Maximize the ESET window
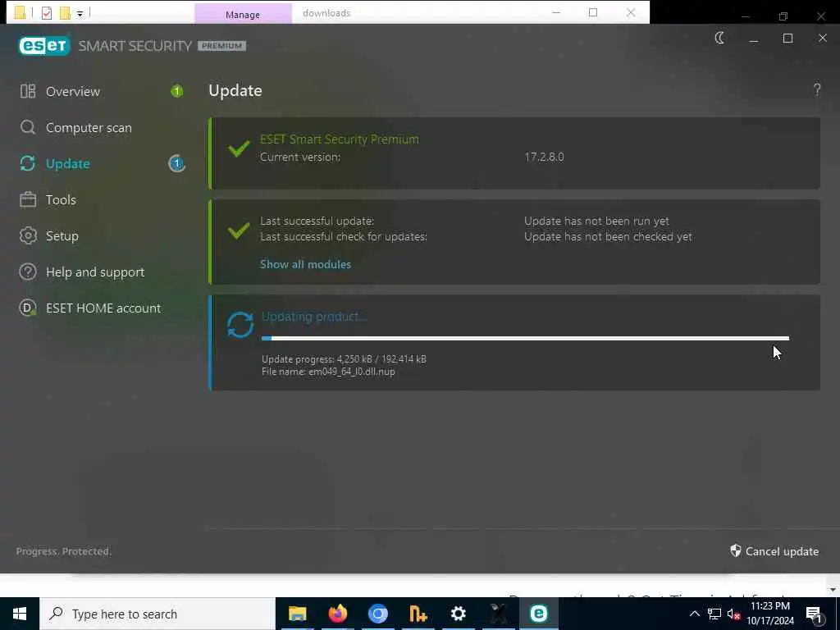Image resolution: width=840 pixels, height=630 pixels. click(787, 39)
